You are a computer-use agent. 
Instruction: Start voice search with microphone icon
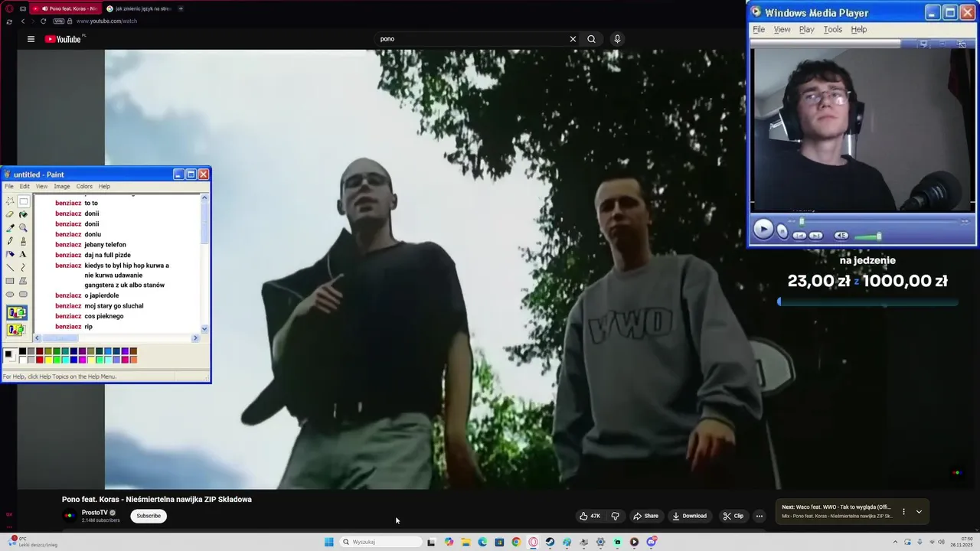pos(617,39)
